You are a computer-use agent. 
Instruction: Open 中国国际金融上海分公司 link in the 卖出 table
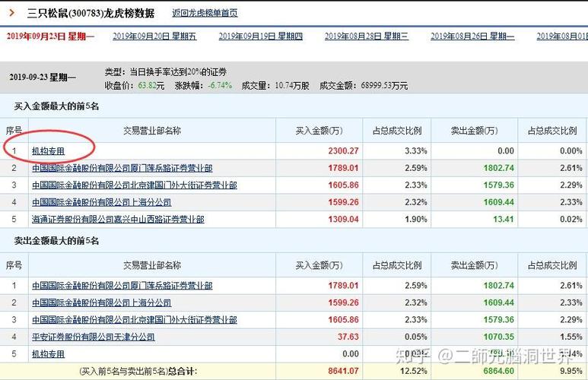tap(102, 302)
